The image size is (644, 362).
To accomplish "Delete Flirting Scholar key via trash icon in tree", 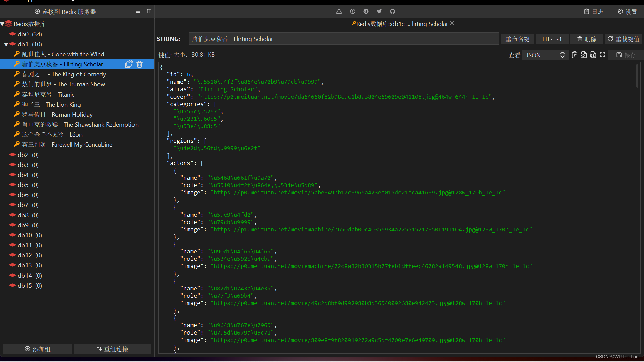I will [x=140, y=64].
